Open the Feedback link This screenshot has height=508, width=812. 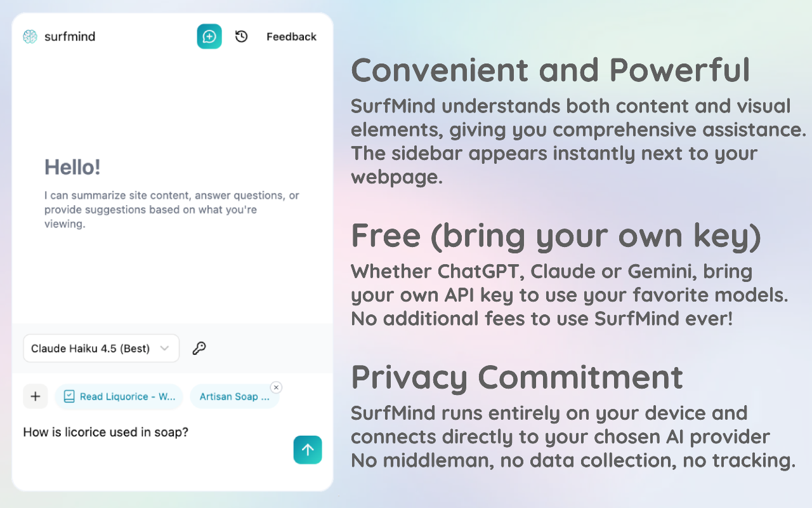291,37
